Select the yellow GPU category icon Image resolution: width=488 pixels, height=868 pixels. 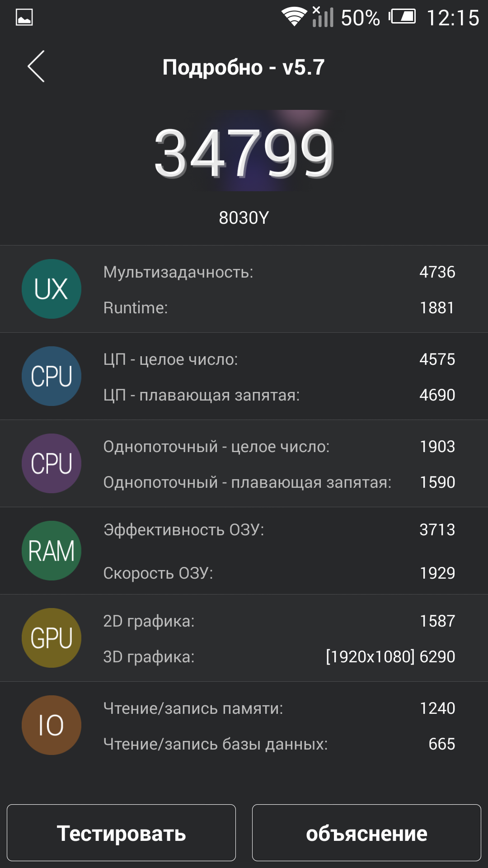point(52,638)
